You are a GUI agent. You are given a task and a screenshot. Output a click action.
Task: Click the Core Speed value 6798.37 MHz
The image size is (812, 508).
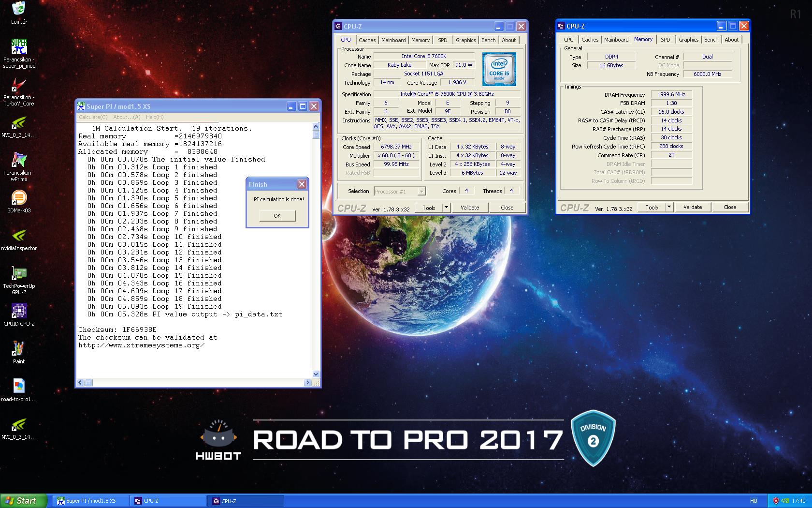point(396,147)
